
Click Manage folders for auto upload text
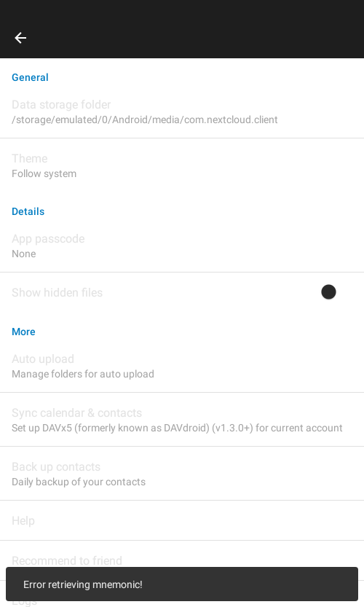[x=83, y=374]
